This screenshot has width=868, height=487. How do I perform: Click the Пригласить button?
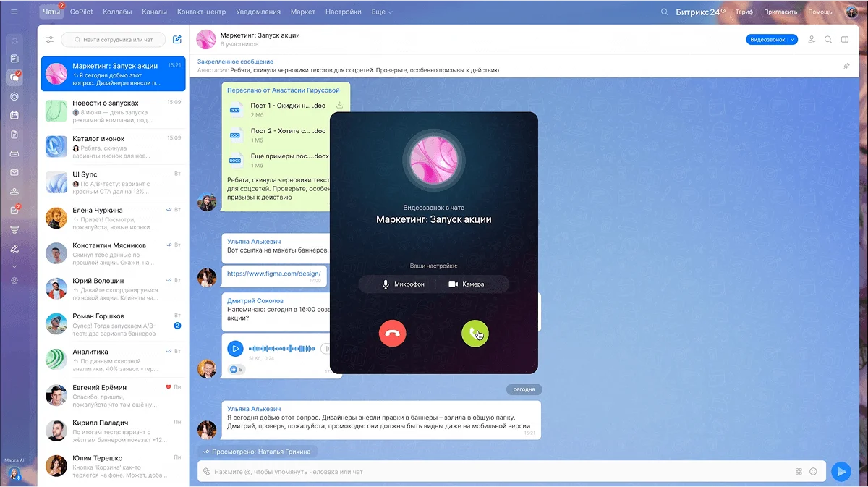tap(780, 12)
